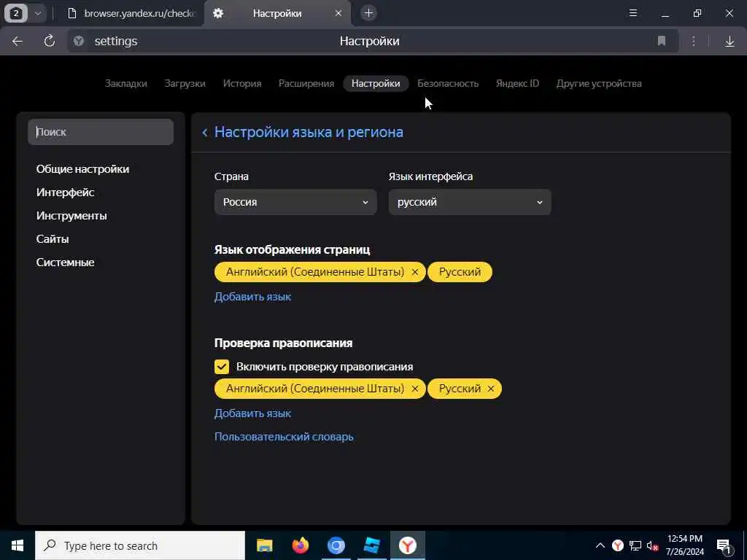Image resolution: width=747 pixels, height=560 pixels.
Task: Open the Расширения section
Action: [x=306, y=83]
